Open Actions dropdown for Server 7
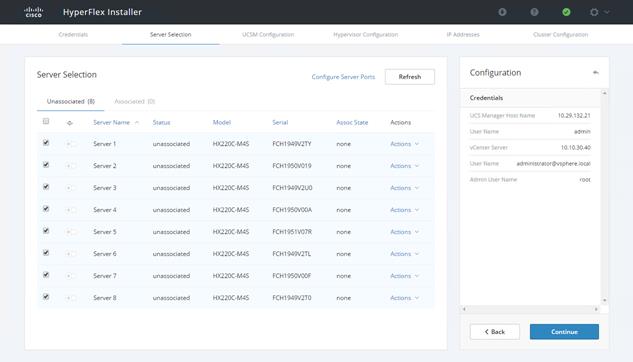The height and width of the screenshot is (362, 633). coord(405,276)
